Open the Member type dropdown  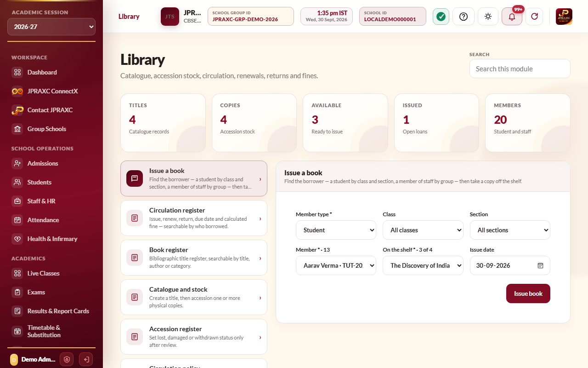pyautogui.click(x=336, y=230)
